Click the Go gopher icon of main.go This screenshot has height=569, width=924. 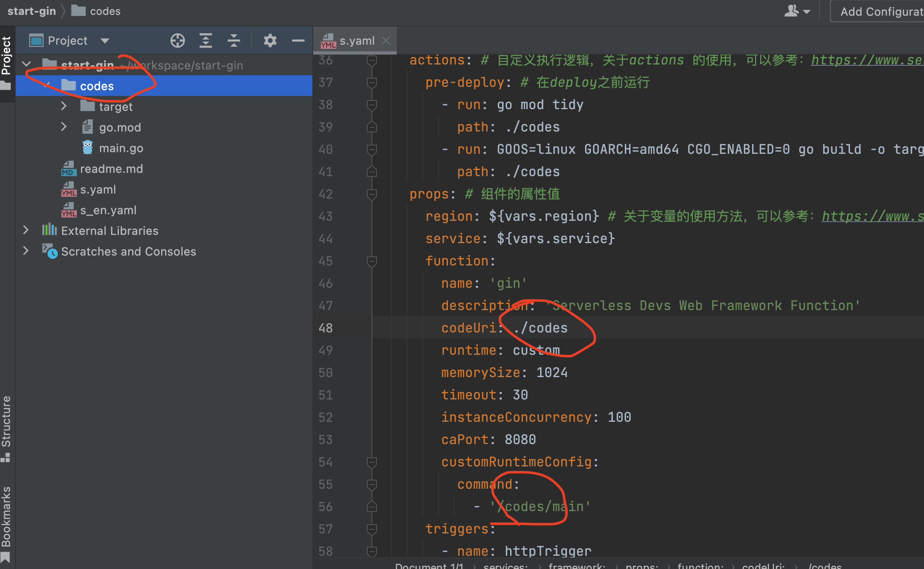pyautogui.click(x=87, y=148)
